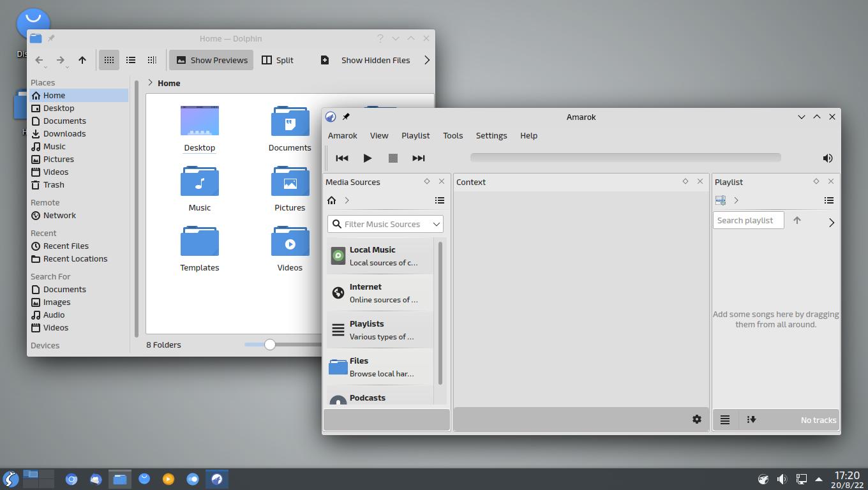Screen dimensions: 868x490
Task: Go forward in Dolphin
Action: (x=61, y=60)
